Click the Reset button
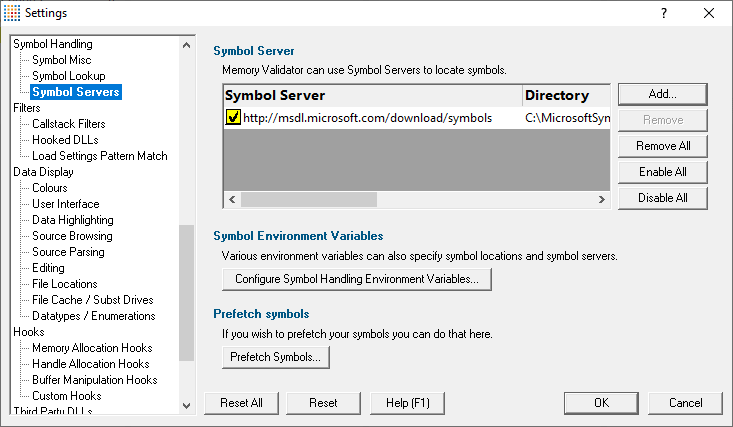 323,403
